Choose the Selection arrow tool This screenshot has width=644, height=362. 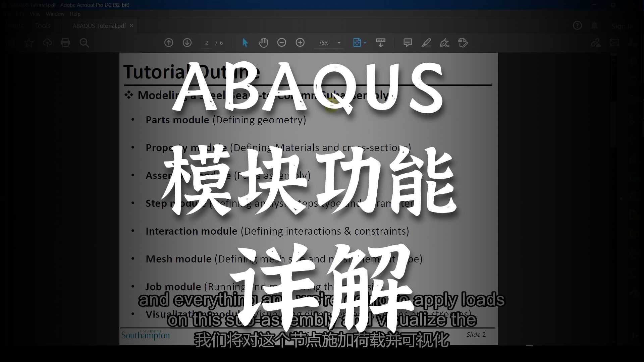coord(245,43)
